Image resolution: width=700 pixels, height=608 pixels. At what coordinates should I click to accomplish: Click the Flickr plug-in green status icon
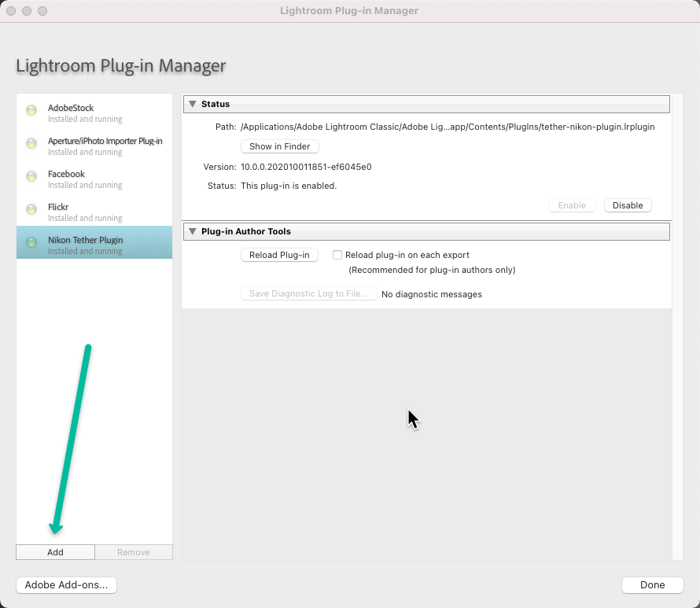click(x=31, y=210)
